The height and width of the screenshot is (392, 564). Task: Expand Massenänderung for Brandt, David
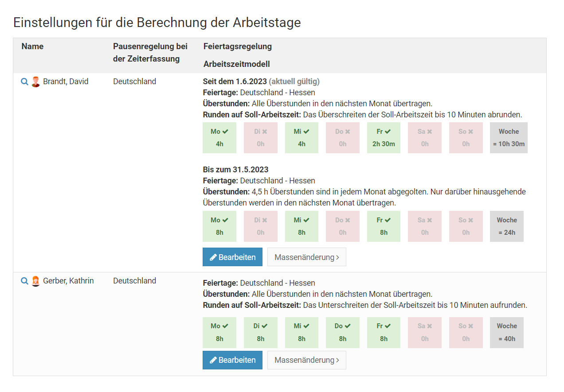307,257
